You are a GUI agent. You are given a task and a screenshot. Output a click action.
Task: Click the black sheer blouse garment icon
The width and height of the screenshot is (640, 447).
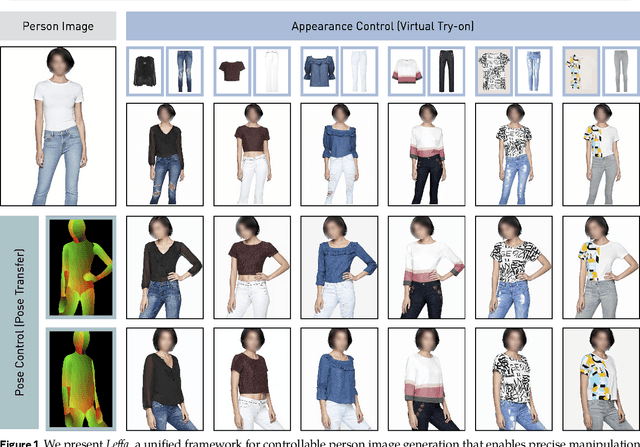click(x=146, y=72)
